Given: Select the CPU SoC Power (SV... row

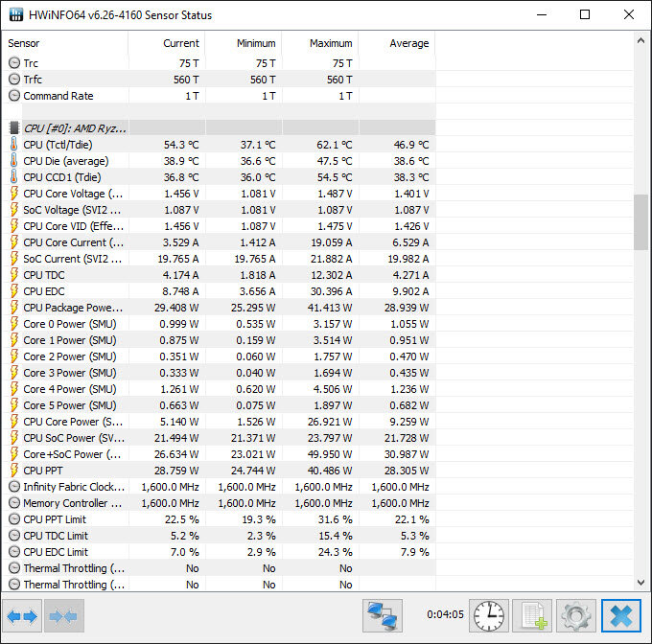Looking at the screenshot, I should [x=220, y=438].
